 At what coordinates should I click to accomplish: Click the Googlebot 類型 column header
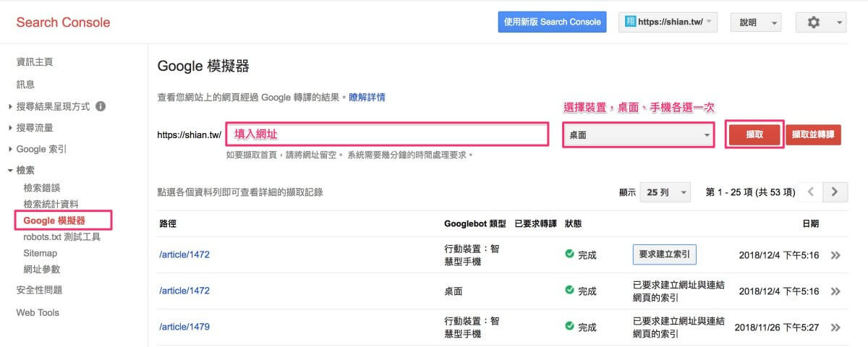pos(476,224)
